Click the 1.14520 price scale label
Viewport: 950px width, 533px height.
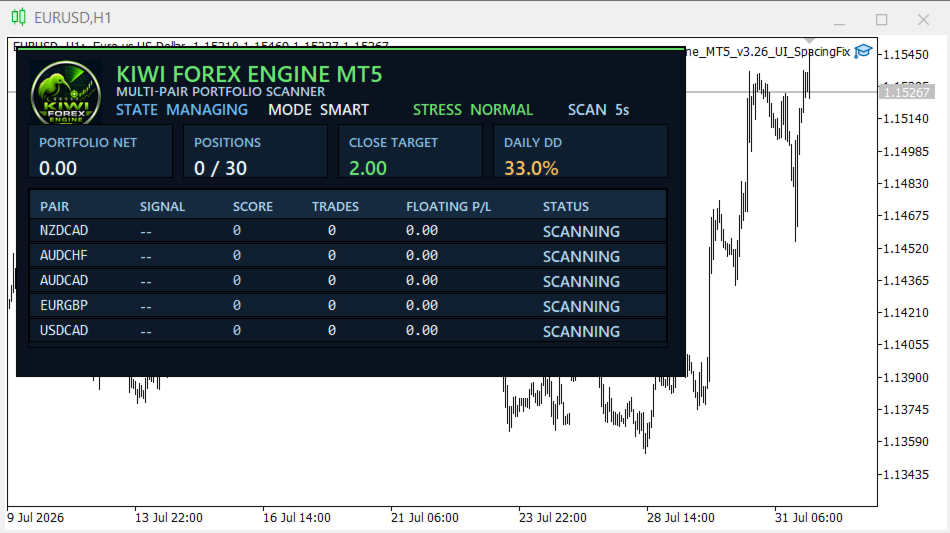pos(906,248)
